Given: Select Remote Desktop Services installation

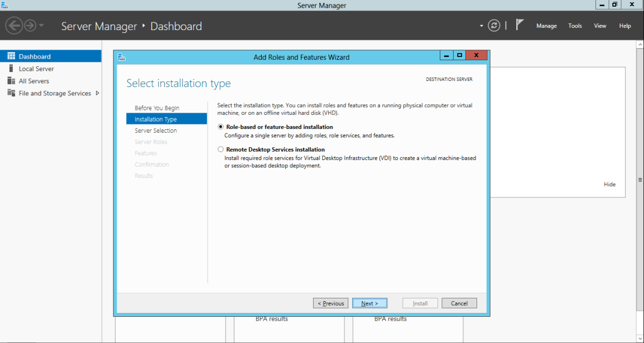Looking at the screenshot, I should (220, 150).
